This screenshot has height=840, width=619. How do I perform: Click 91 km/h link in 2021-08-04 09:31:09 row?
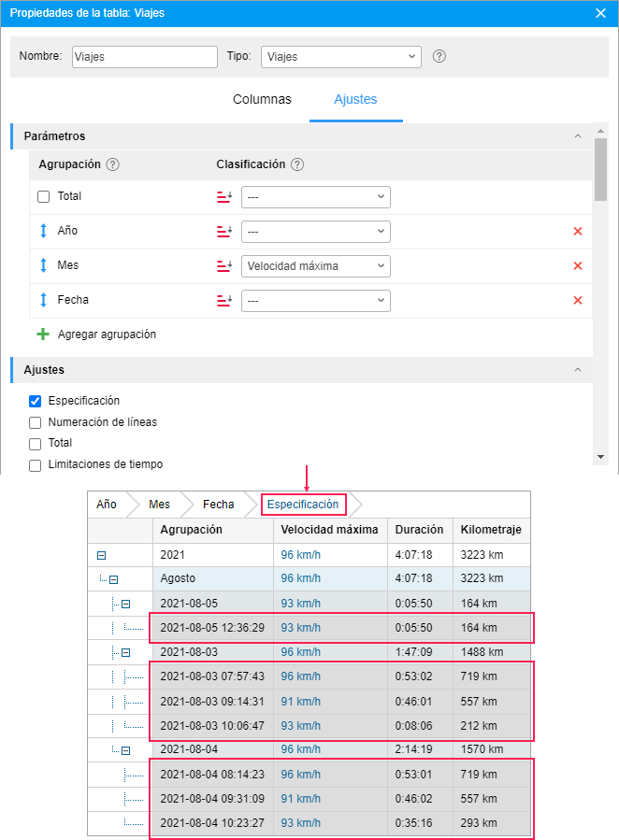[x=301, y=798]
